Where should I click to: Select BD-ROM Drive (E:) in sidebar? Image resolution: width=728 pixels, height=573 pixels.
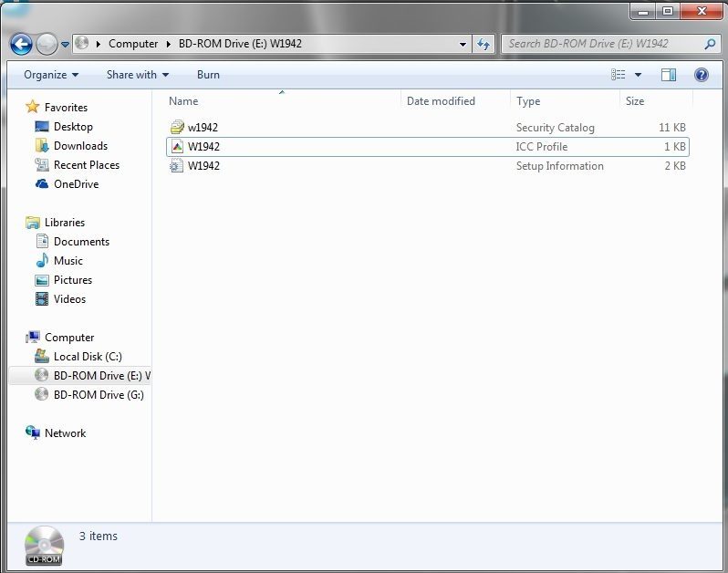[x=79, y=376]
